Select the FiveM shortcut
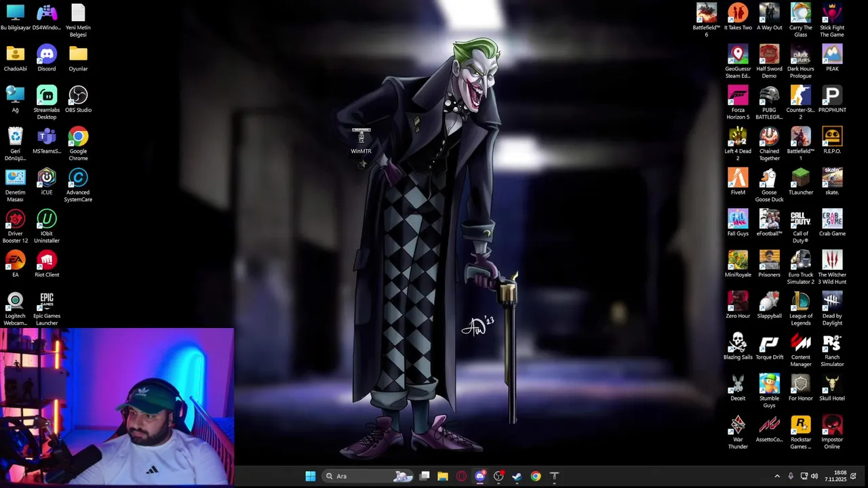 [x=738, y=182]
